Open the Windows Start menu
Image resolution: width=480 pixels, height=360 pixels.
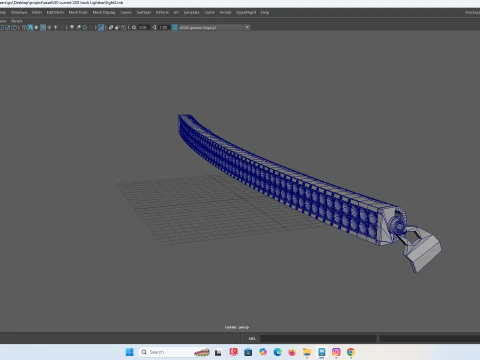click(129, 352)
